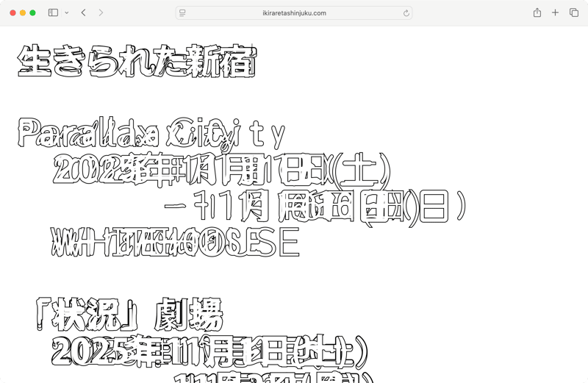Minimize the window with yellow button
The height and width of the screenshot is (383, 588).
coord(23,12)
